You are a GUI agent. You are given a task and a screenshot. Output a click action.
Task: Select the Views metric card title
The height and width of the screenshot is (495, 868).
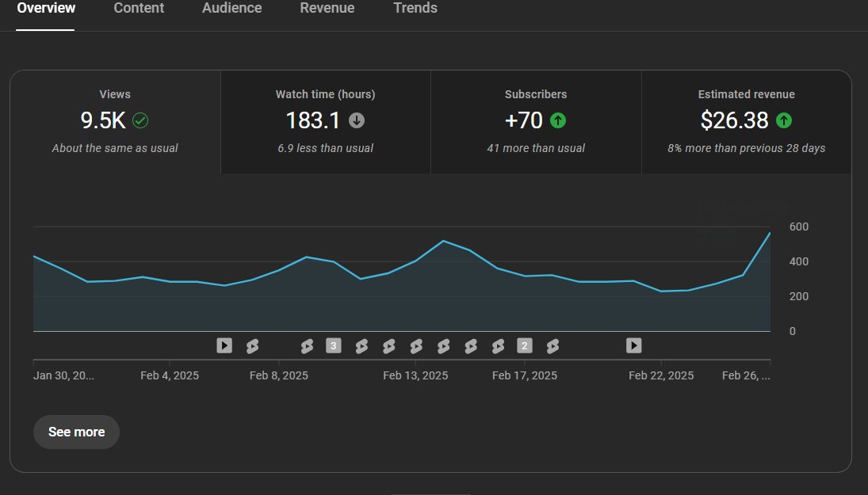coord(115,94)
